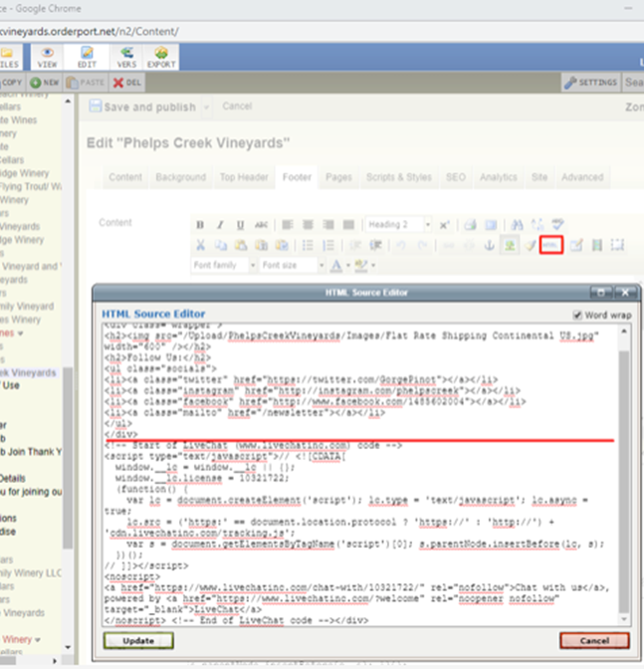Click the COPY toolbar button
The image size is (644, 669).
click(12, 83)
